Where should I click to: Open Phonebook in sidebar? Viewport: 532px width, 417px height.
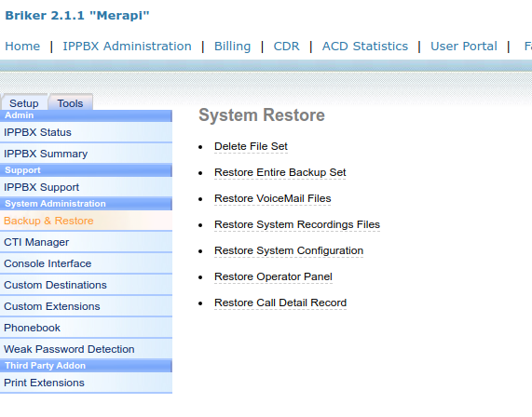tap(86, 328)
